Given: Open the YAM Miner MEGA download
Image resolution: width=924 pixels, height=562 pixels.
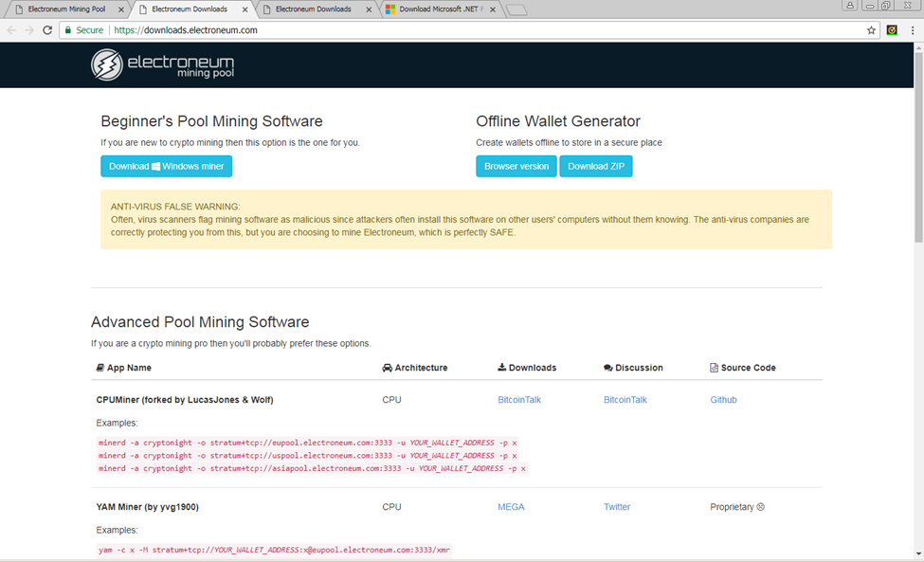Looking at the screenshot, I should click(511, 507).
